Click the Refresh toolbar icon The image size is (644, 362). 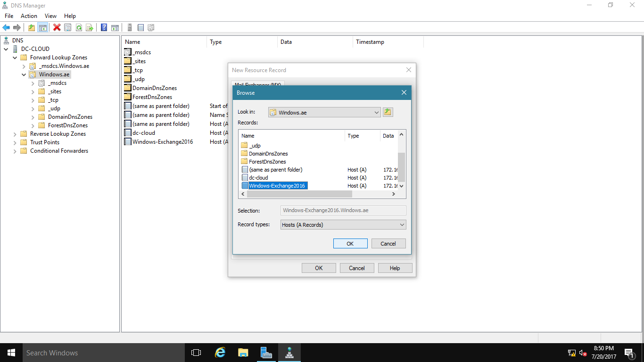click(79, 28)
